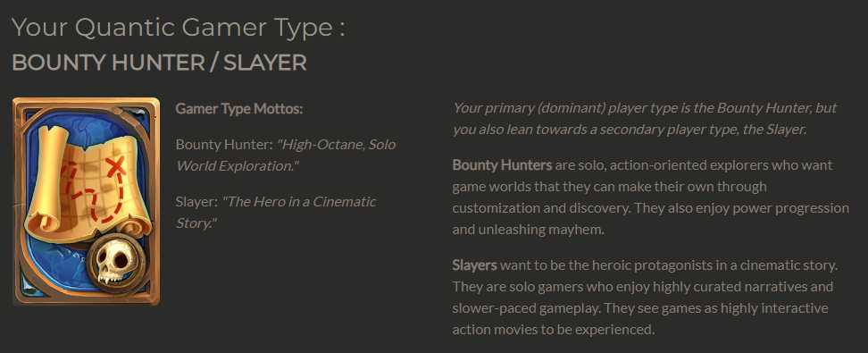Click the 'High-Octane, Solo World Exploration' motto
Image resolution: width=868 pixels, height=353 pixels.
point(286,155)
